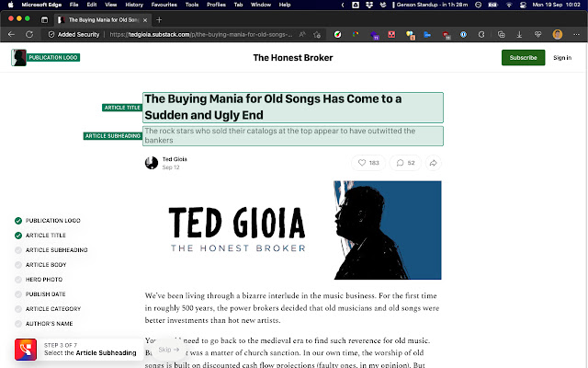Screen dimensions: 588x368
Task: Reload the page with the refresh icon
Action: coord(29,35)
